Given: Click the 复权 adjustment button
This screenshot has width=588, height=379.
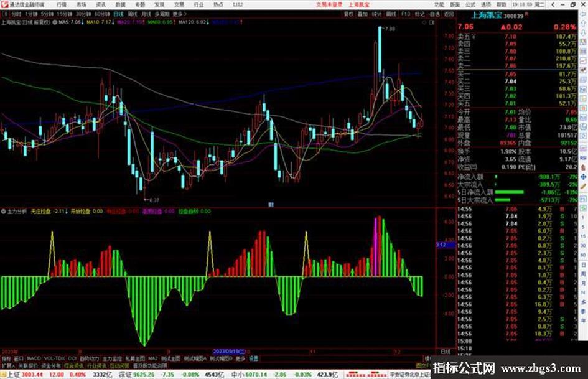Looking at the screenshot, I should point(348,14).
